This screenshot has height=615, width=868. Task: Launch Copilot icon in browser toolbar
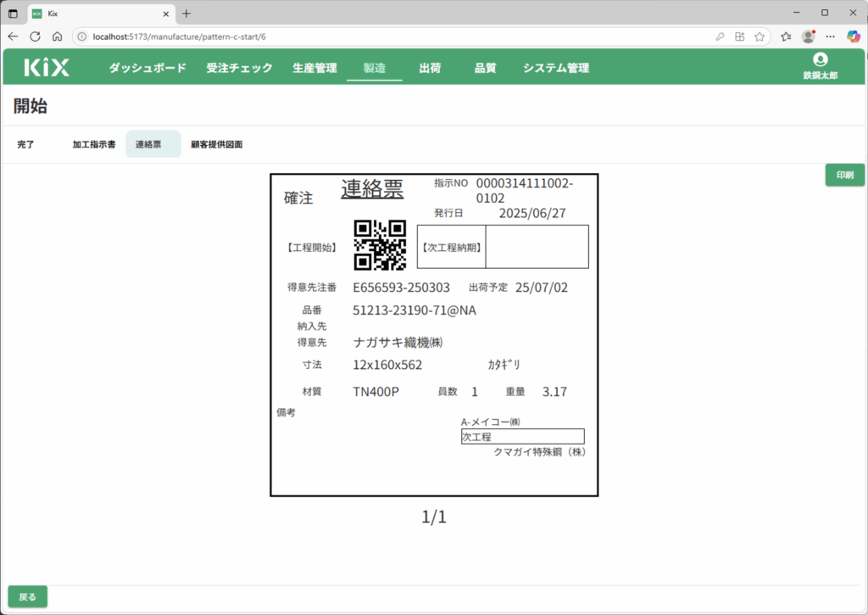coord(853,36)
